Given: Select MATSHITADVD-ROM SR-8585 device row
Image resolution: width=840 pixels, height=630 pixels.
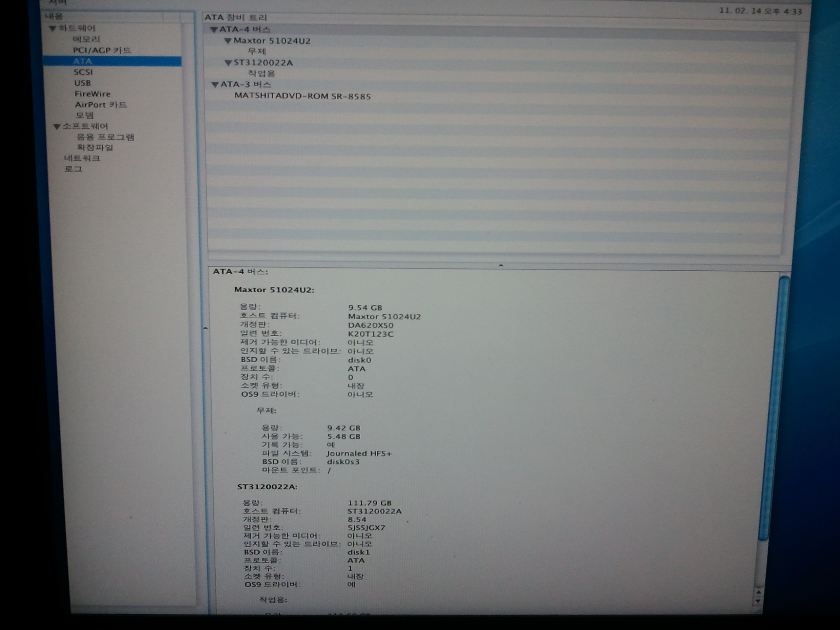Looking at the screenshot, I should point(302,96).
